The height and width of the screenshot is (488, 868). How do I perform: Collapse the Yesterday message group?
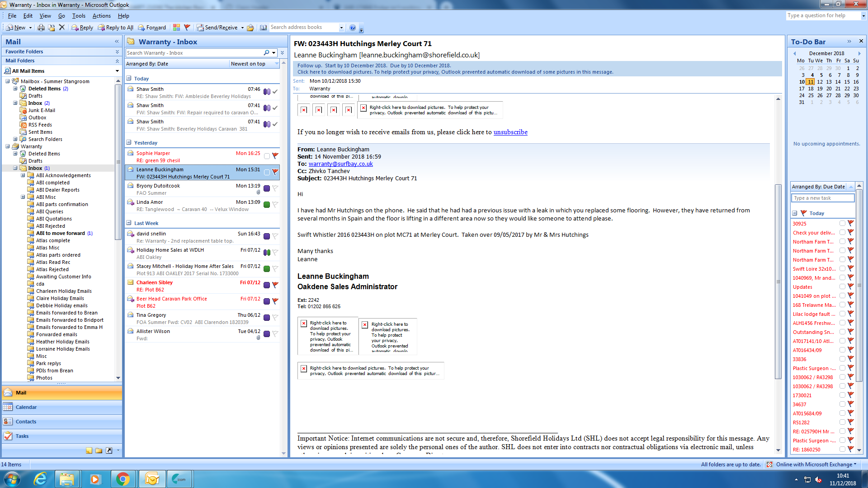(129, 143)
